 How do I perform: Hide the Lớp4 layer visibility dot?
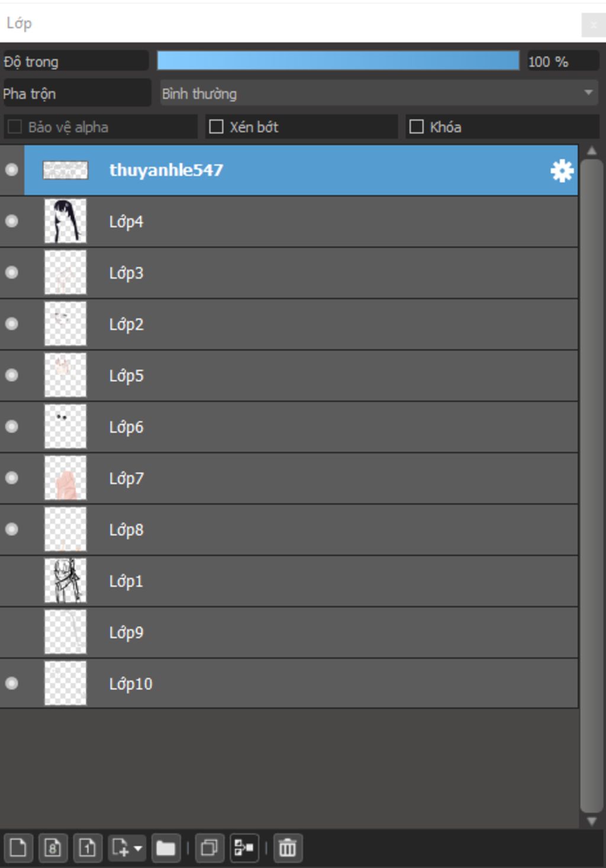(x=11, y=221)
